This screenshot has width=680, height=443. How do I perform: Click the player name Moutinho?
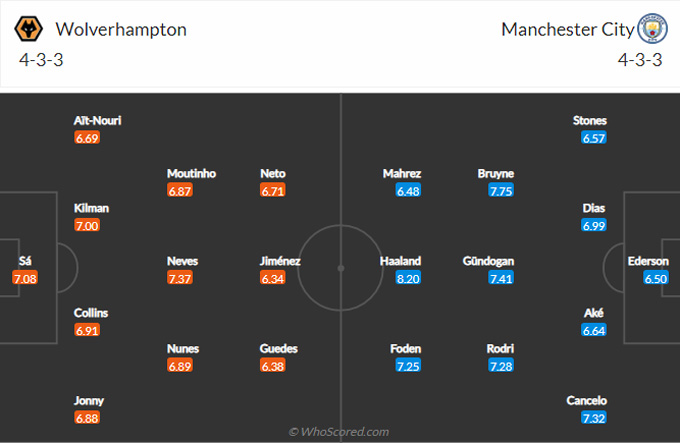pyautogui.click(x=191, y=173)
